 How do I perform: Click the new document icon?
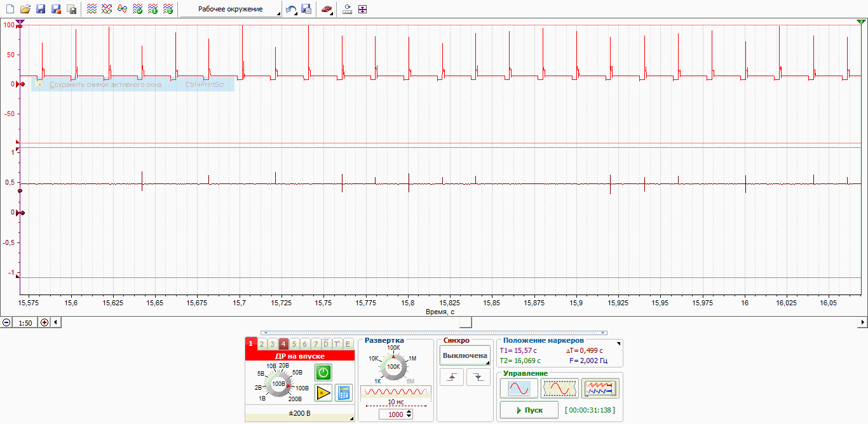[x=10, y=10]
